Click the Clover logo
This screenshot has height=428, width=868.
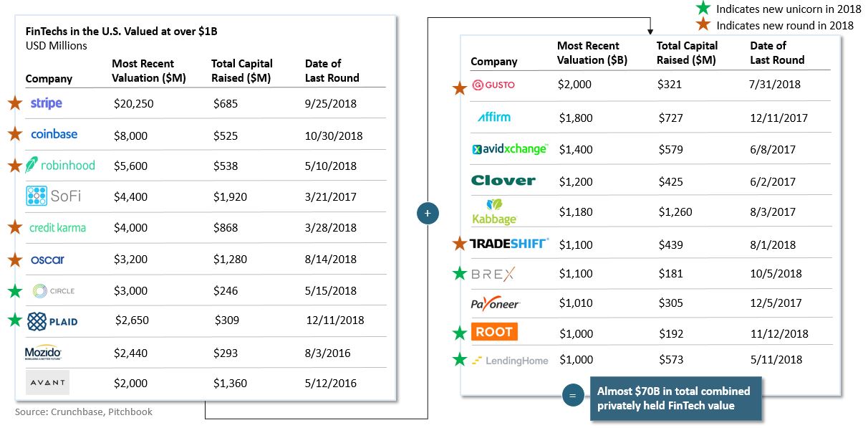pyautogui.click(x=503, y=181)
